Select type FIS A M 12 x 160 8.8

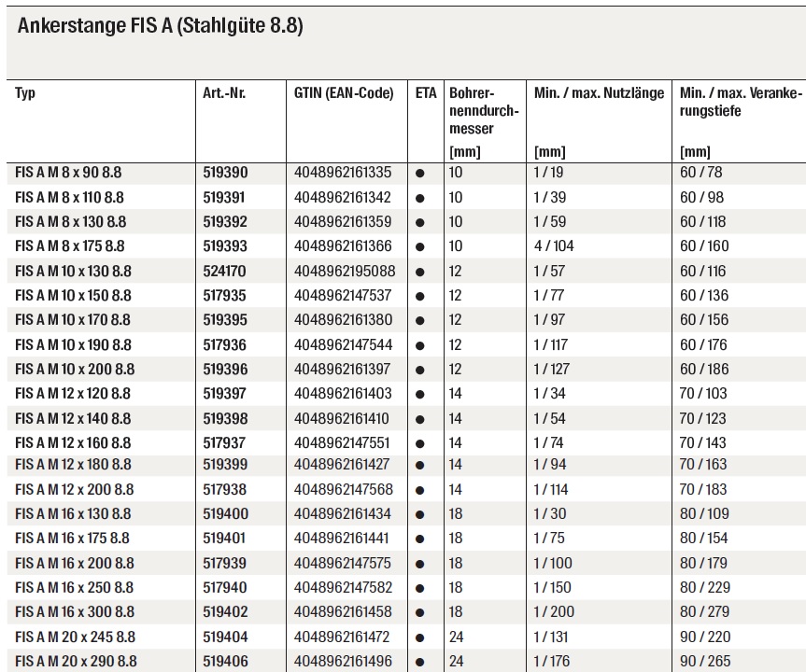pos(73,442)
